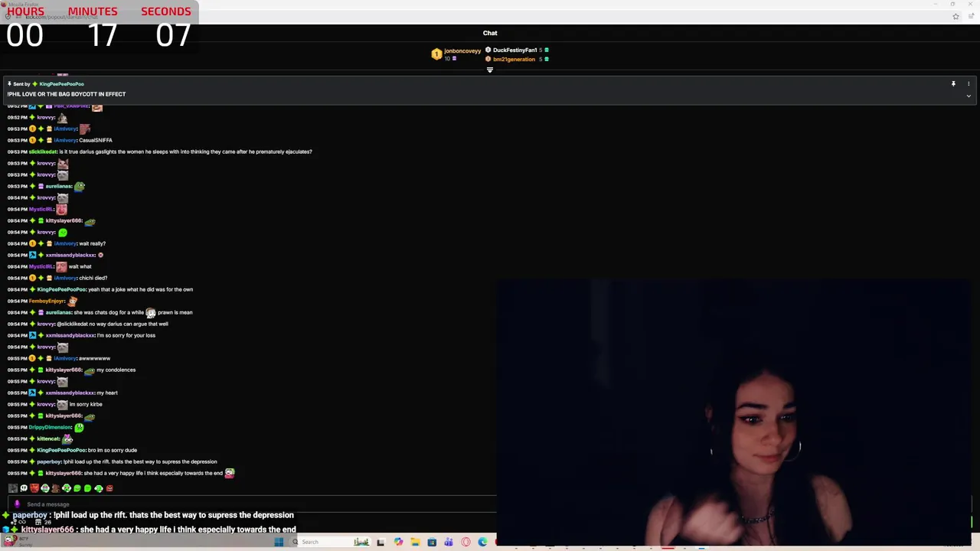This screenshot has width=980, height=551.
Task: Bookmark the page with Firefox's star icon
Action: pos(955,16)
